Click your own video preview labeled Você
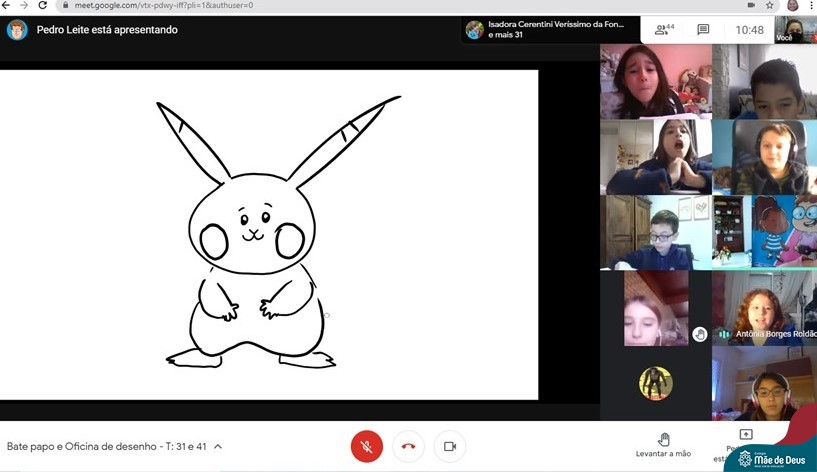 795,30
